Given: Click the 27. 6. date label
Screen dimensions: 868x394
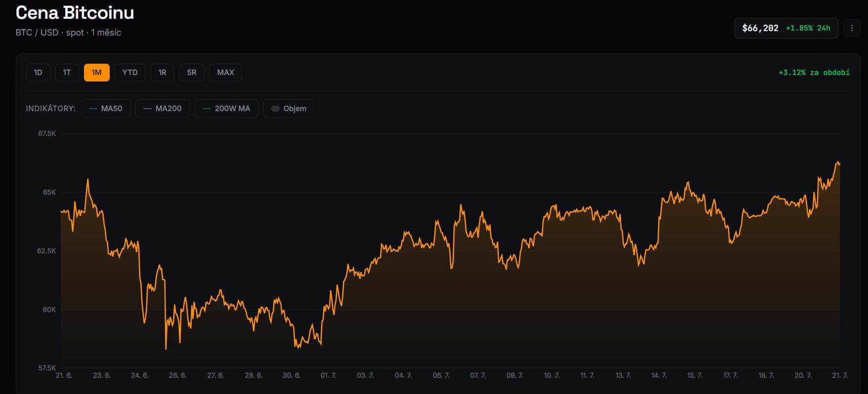Looking at the screenshot, I should click(x=215, y=375).
